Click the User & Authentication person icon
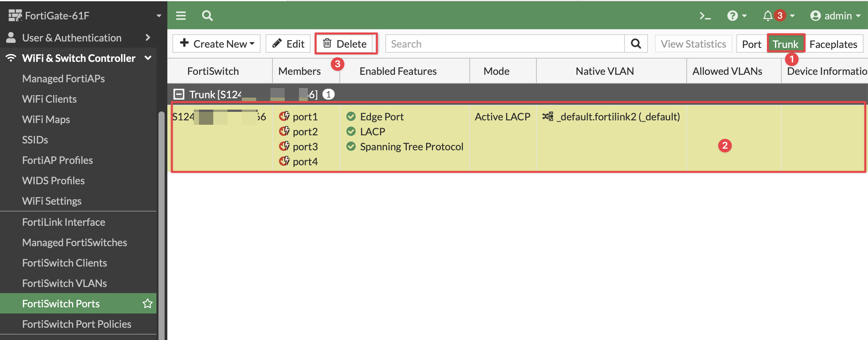Viewport: 868px width, 340px height. [x=11, y=37]
